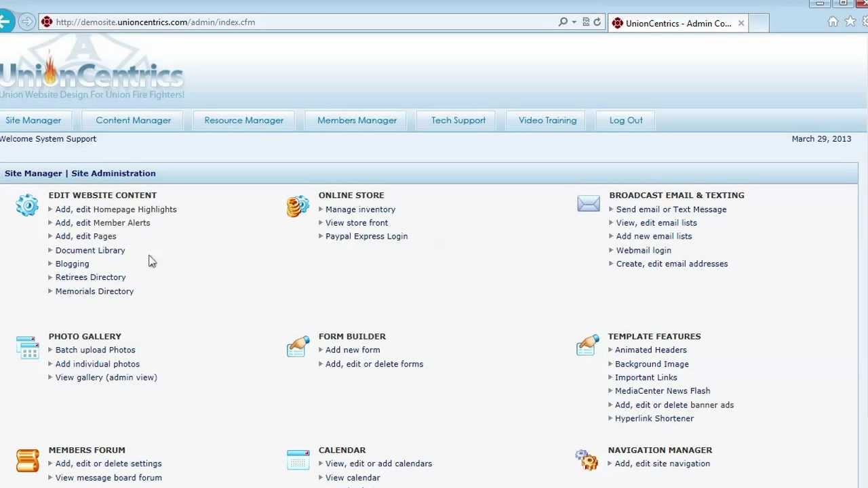The height and width of the screenshot is (488, 868).
Task: Open View store front link
Action: click(x=357, y=223)
